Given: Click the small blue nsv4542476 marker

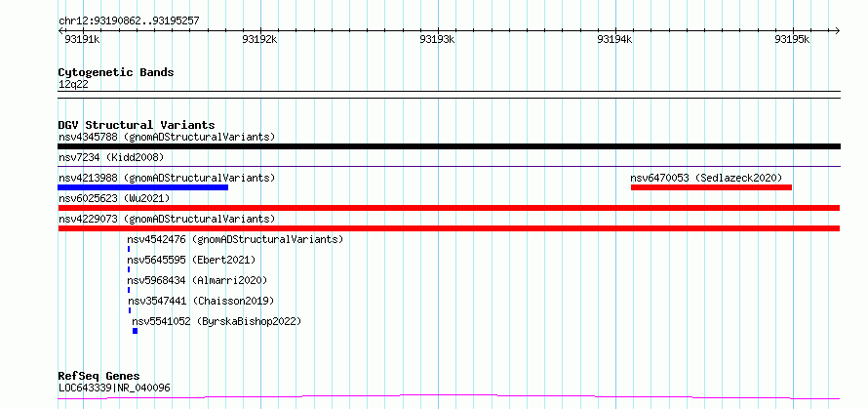Looking at the screenshot, I should (x=129, y=249).
